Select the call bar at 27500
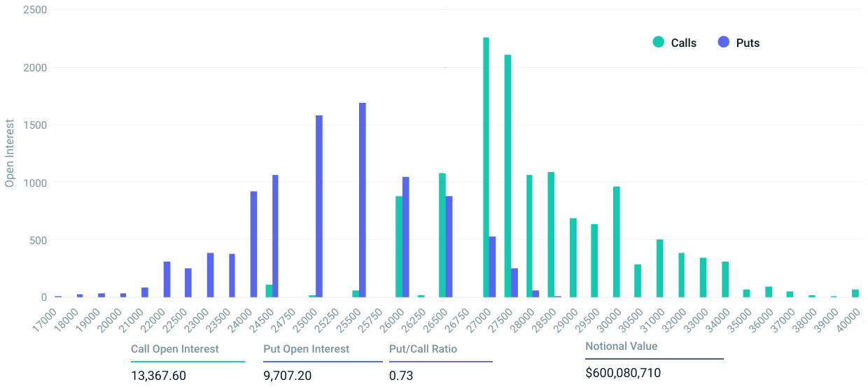 [507, 176]
